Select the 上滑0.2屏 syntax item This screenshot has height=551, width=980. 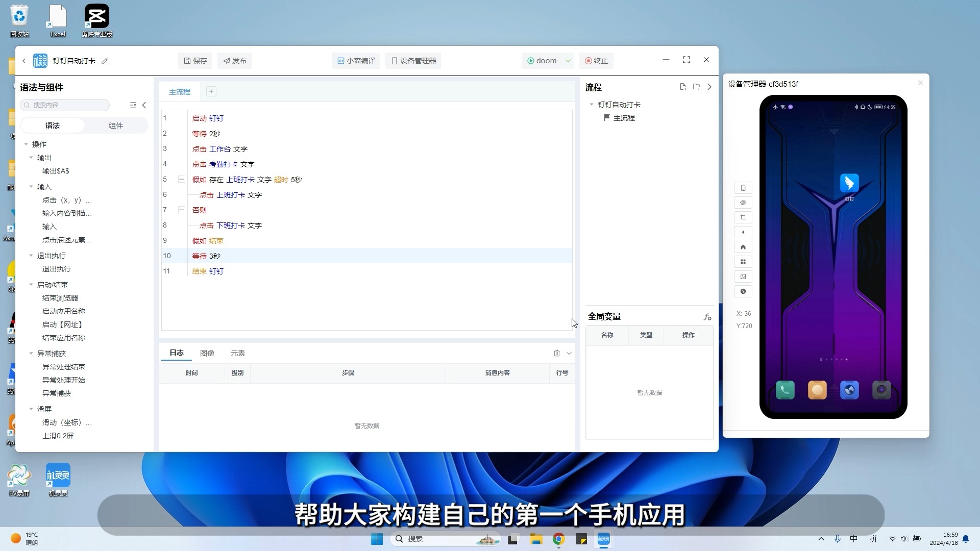(x=58, y=436)
